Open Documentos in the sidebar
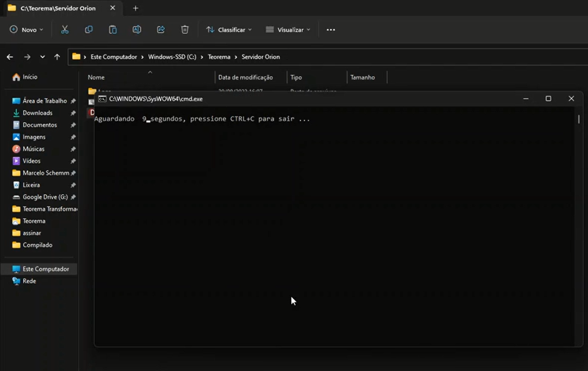This screenshot has width=588, height=371. pyautogui.click(x=40, y=125)
